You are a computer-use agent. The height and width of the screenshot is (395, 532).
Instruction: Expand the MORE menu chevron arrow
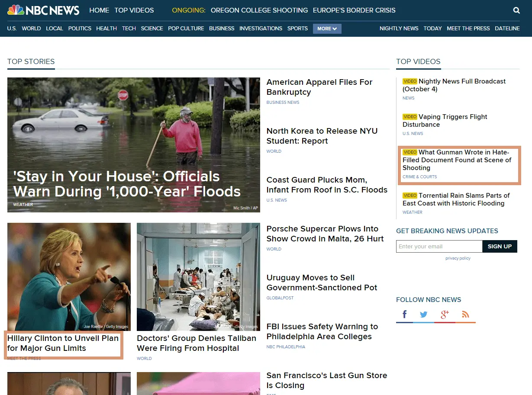click(335, 29)
